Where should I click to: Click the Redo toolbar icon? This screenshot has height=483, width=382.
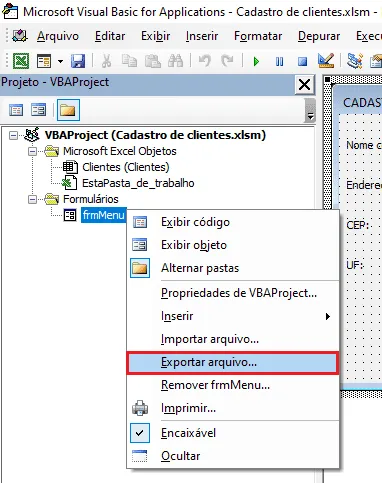tap(228, 61)
